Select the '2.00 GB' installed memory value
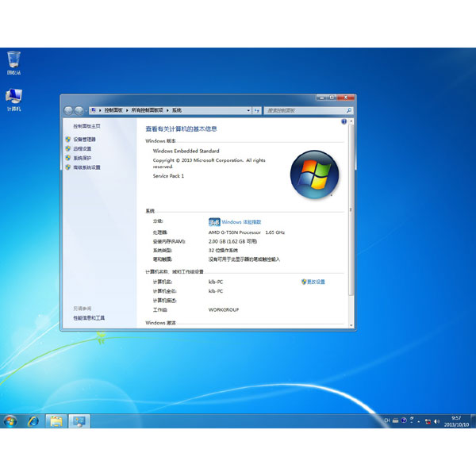 tap(217, 242)
